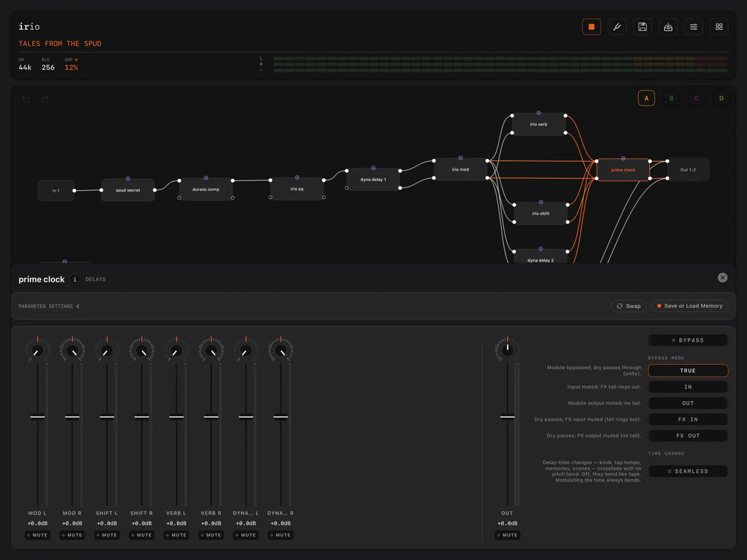This screenshot has width=747, height=560.
Task: Click the In 1 node output port
Action: point(74,190)
